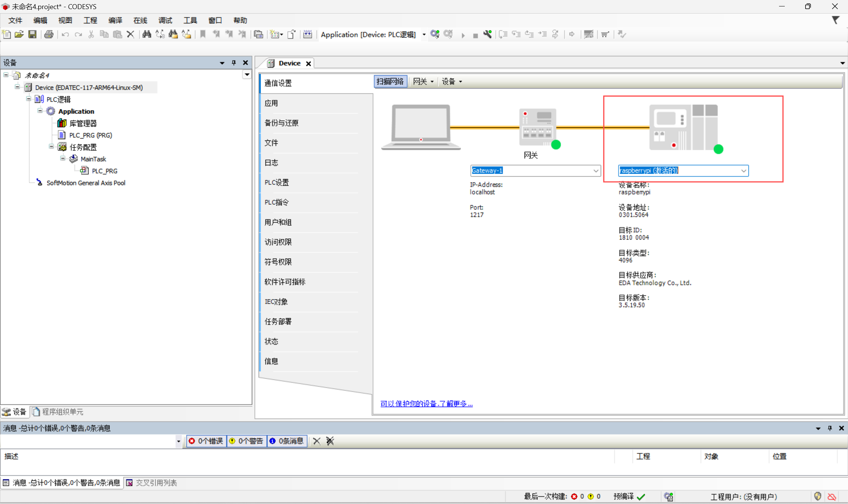Click the Start application play icon

pyautogui.click(x=463, y=35)
